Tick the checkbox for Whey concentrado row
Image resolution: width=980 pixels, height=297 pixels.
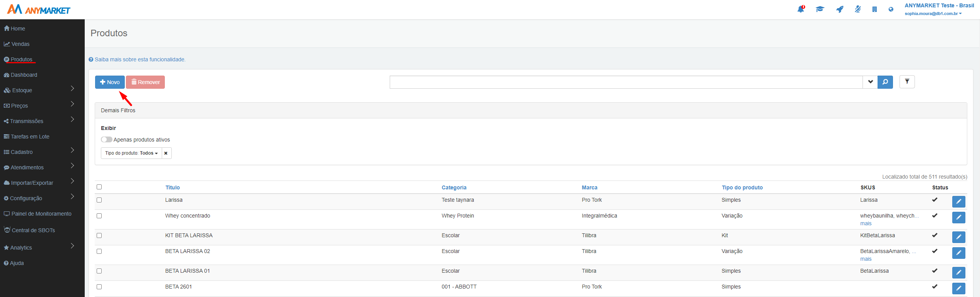[99, 216]
